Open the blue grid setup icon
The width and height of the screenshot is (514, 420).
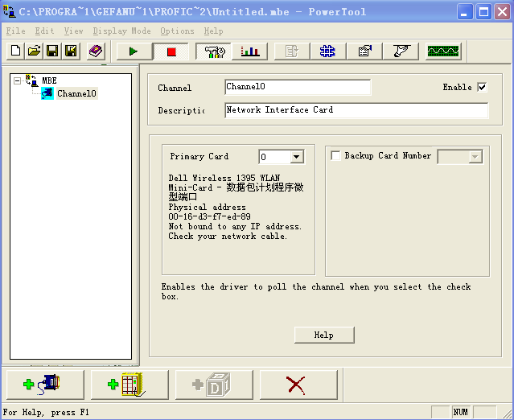[x=327, y=51]
